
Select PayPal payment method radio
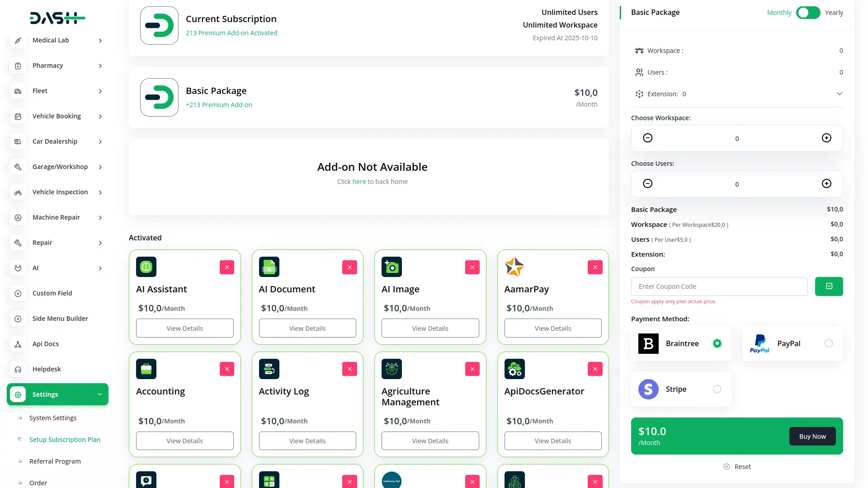[828, 344]
